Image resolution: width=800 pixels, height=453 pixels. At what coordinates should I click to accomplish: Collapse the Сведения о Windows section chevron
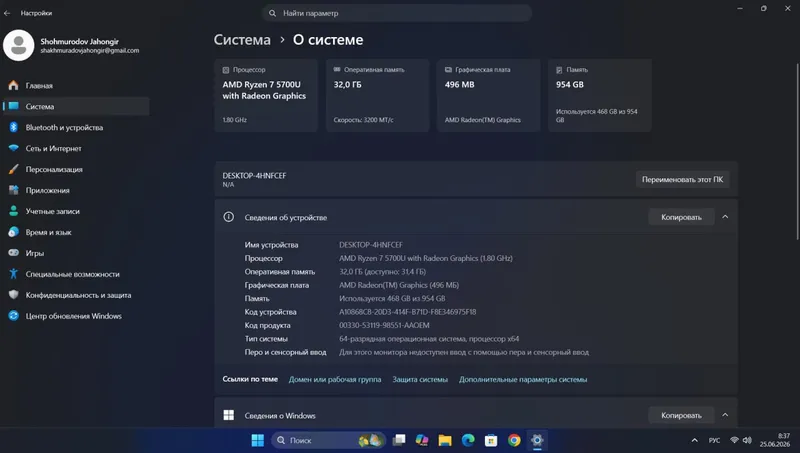coord(725,415)
